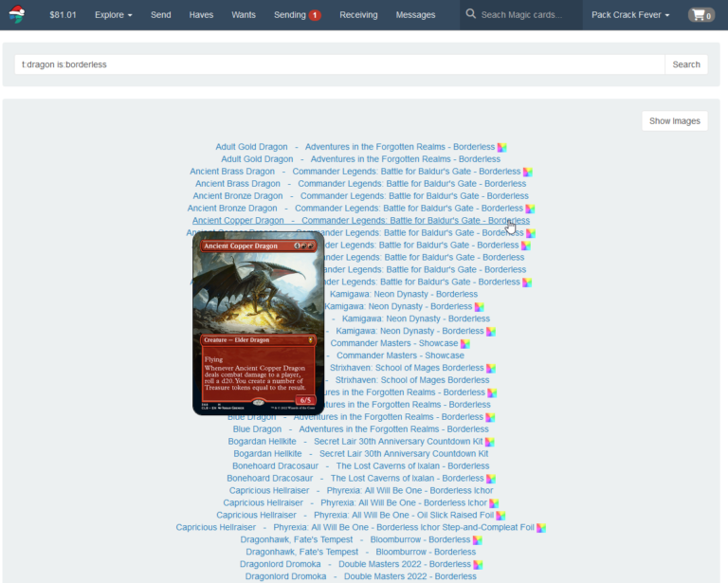Screen dimensions: 728x583
Task: Open Double Masters 2022 - Borderless link with foil icon
Action: click(405, 564)
